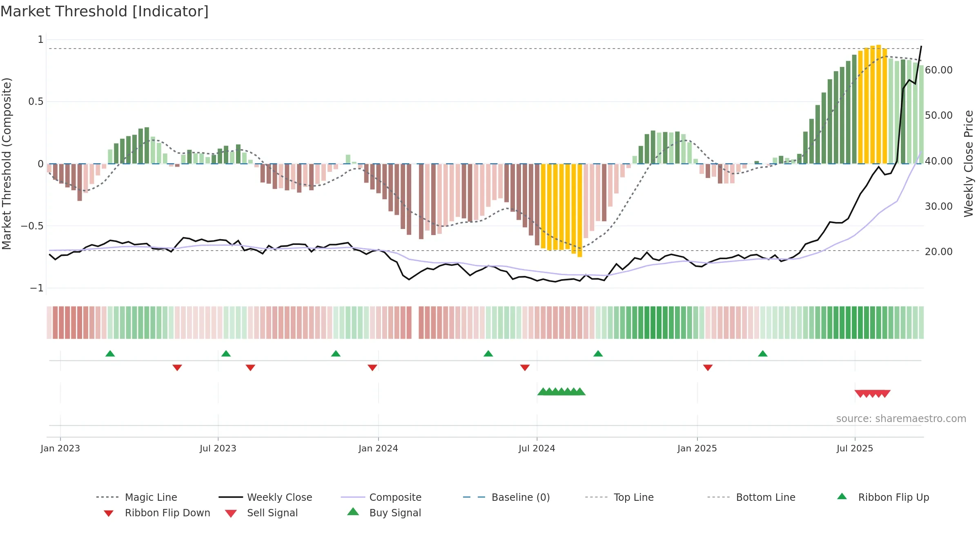Click the red flip-down triangle in spring 2023
Screen dimensions: 980x551
177,368
